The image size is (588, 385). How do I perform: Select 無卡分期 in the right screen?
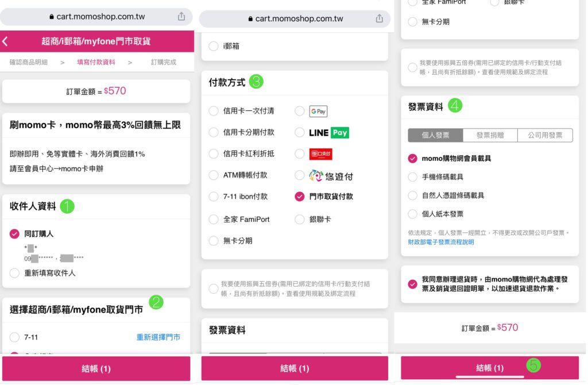click(x=412, y=22)
